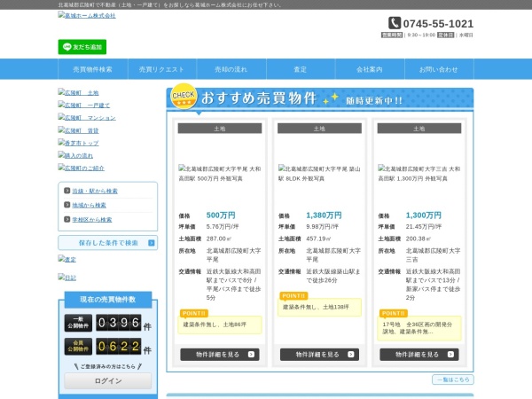Open the 売買物件検索 menu item
The width and height of the screenshot is (532, 399).
coord(92,69)
